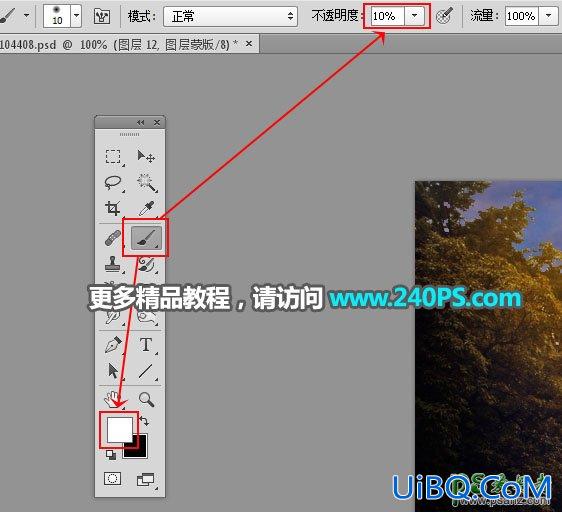Open the opacity slider dropdown arrow

[414, 16]
